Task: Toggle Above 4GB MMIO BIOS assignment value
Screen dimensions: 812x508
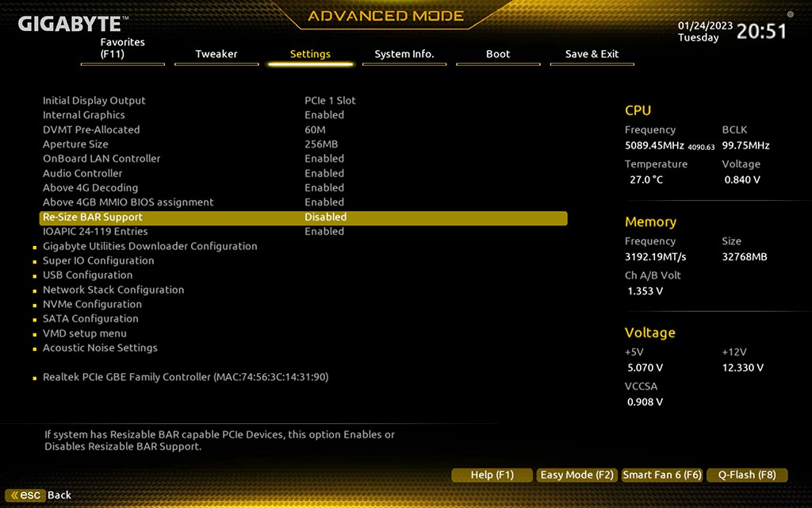Action: click(x=324, y=202)
